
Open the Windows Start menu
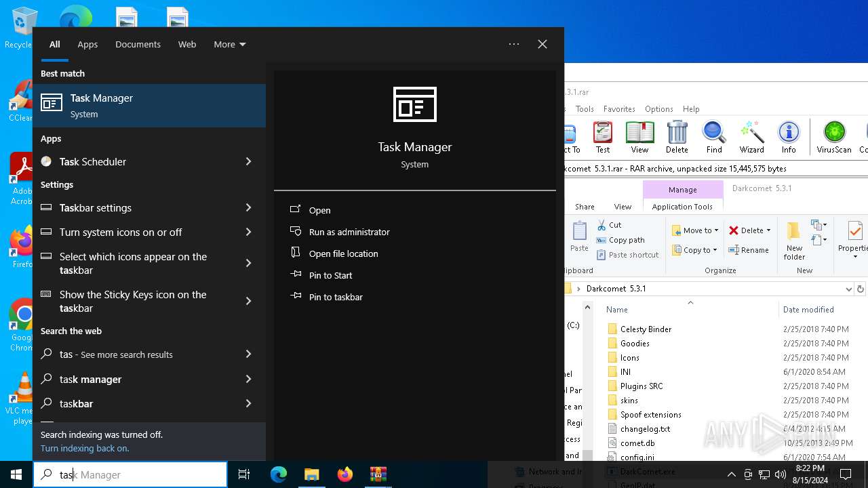16,474
